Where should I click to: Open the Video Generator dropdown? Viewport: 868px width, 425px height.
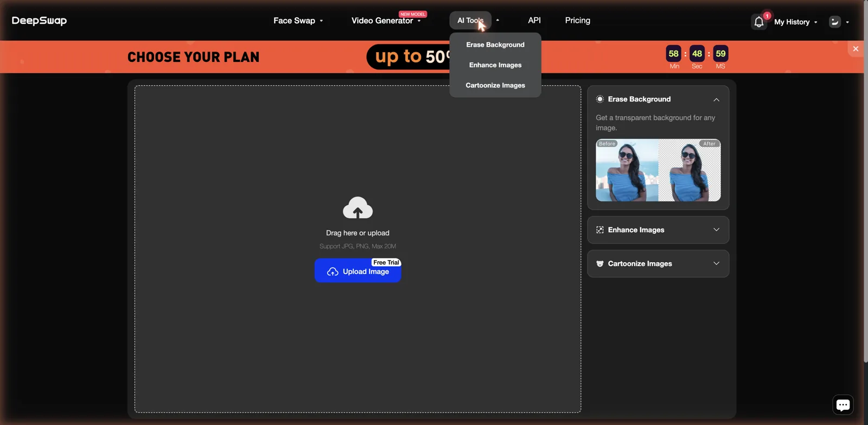tap(386, 21)
